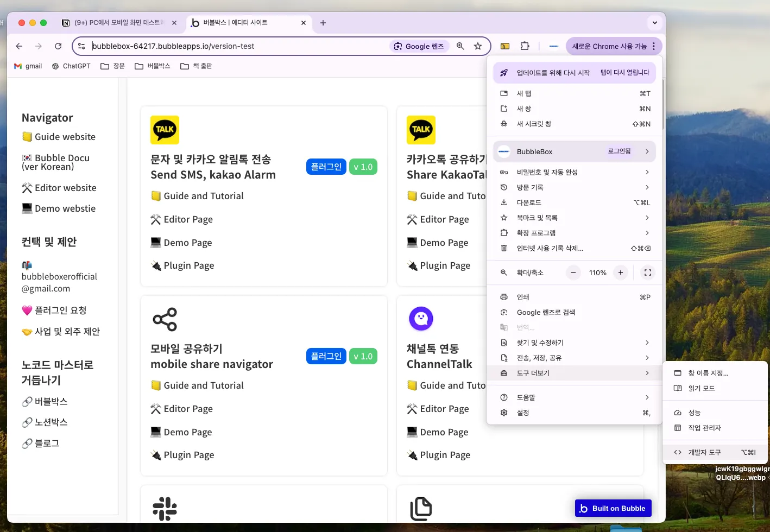Click the site information icon in address bar
The width and height of the screenshot is (770, 532).
click(81, 46)
